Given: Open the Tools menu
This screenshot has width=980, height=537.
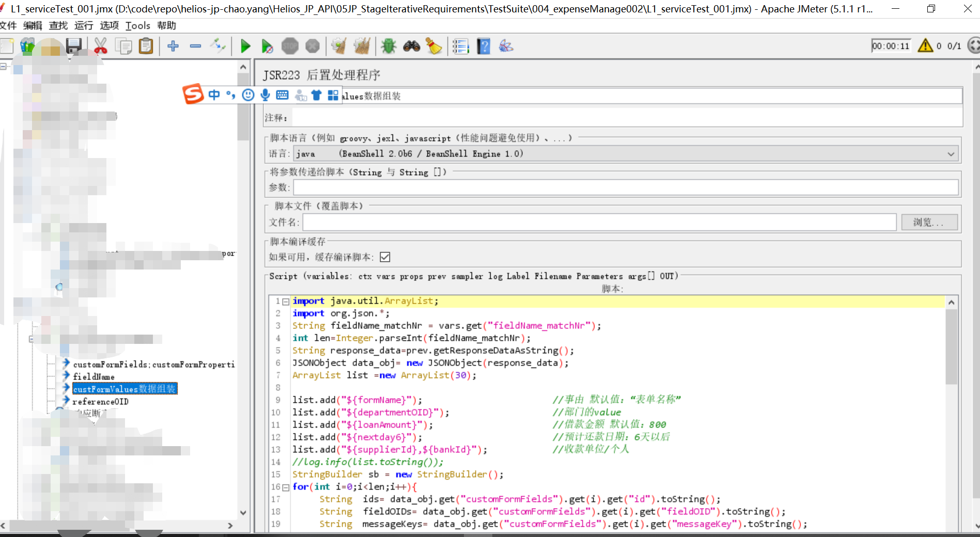Looking at the screenshot, I should [x=138, y=25].
